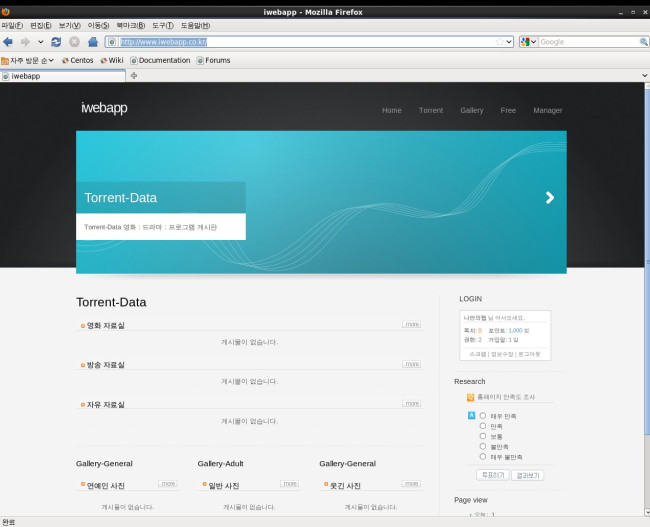Click the 스크랩 link in login box
Screen dimensions: 650x527
(478, 354)
